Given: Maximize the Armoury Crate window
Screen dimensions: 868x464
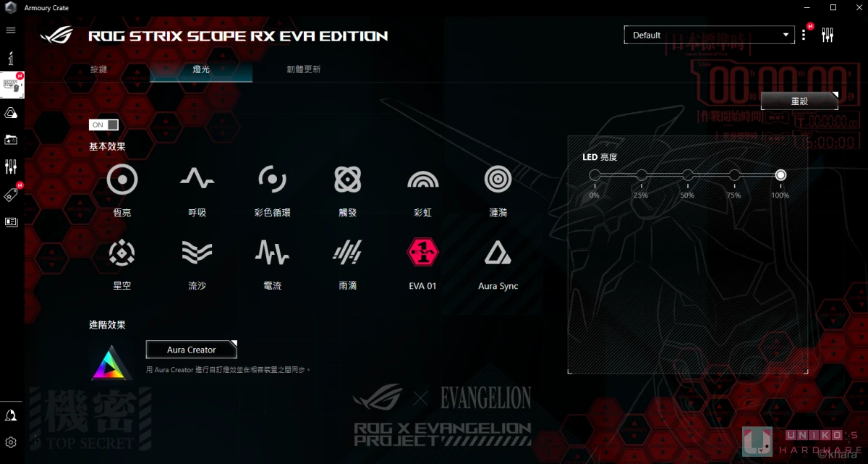Looking at the screenshot, I should pyautogui.click(x=833, y=7).
